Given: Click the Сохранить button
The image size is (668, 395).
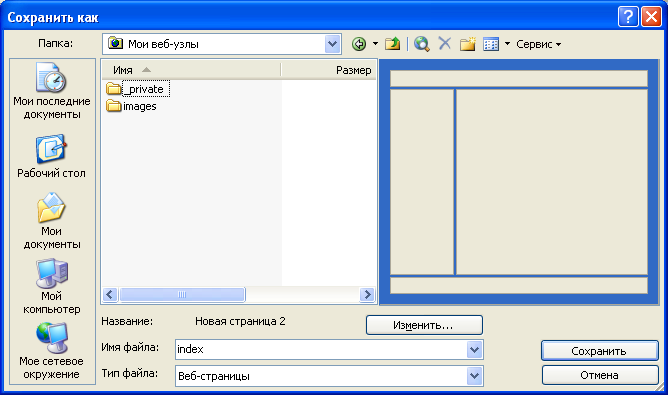Looking at the screenshot, I should pos(599,351).
